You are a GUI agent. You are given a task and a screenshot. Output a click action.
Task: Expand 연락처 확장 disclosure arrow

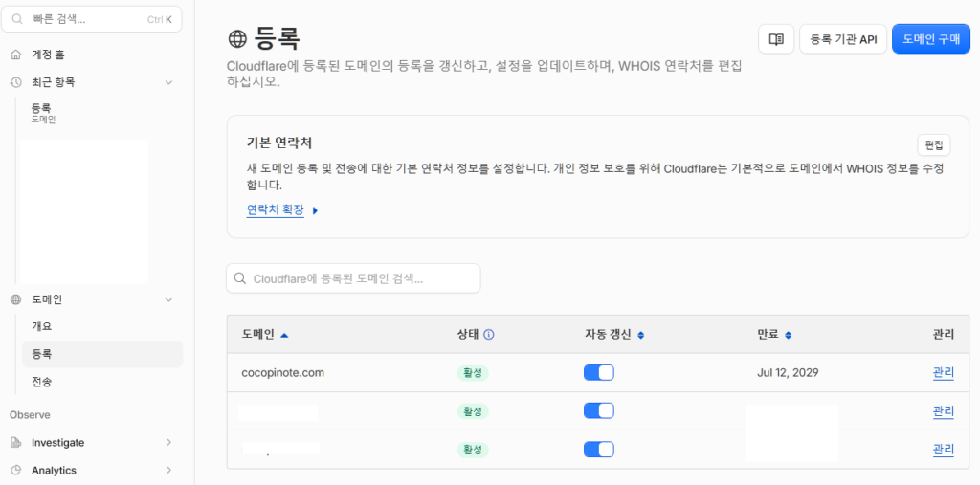pos(315,210)
